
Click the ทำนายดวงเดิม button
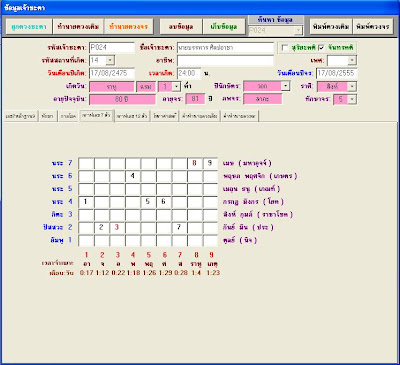tap(78, 27)
